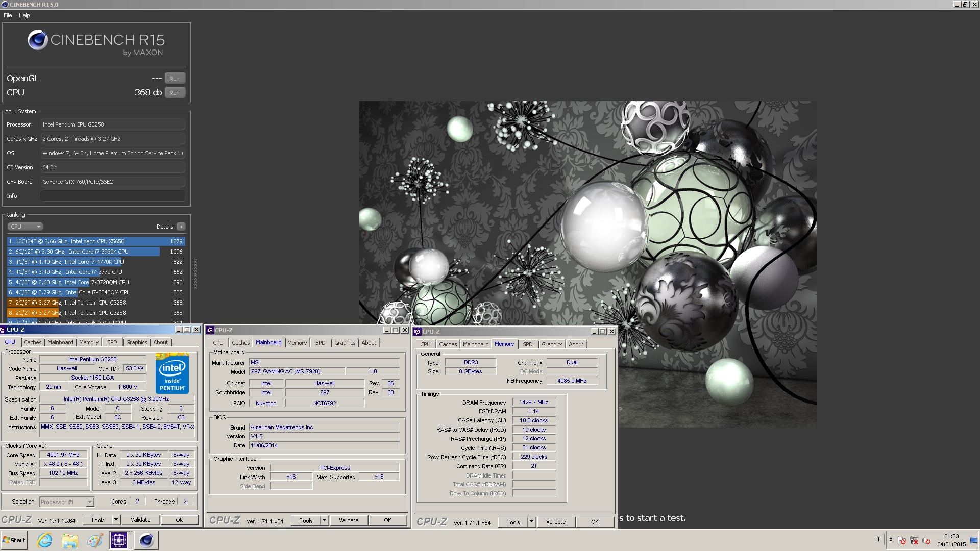Open the File menu in Cinebench
Image resolution: width=980 pixels, height=551 pixels.
coord(8,15)
